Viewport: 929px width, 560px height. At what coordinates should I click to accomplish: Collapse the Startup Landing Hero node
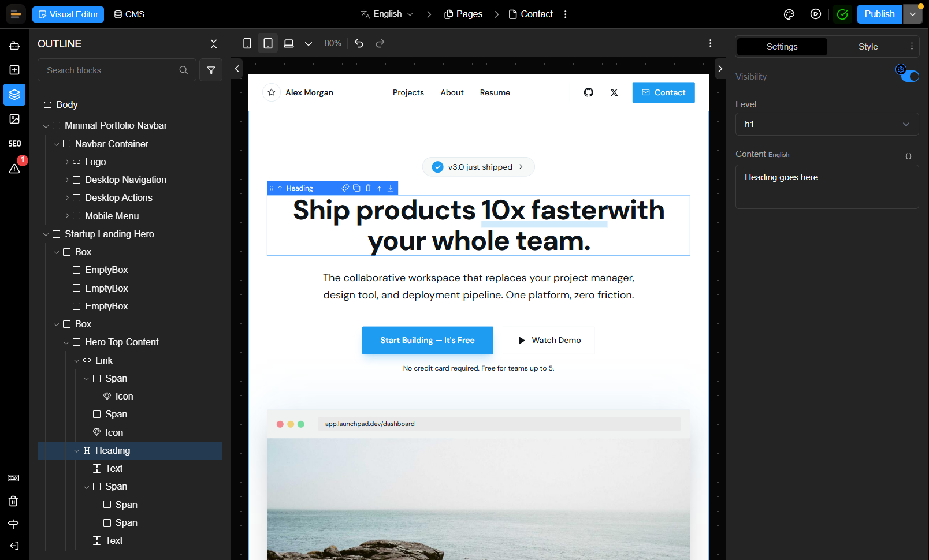[46, 234]
